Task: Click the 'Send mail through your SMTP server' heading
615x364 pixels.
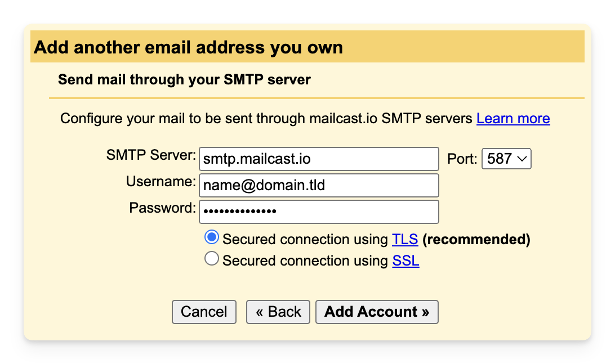Action: (x=184, y=79)
